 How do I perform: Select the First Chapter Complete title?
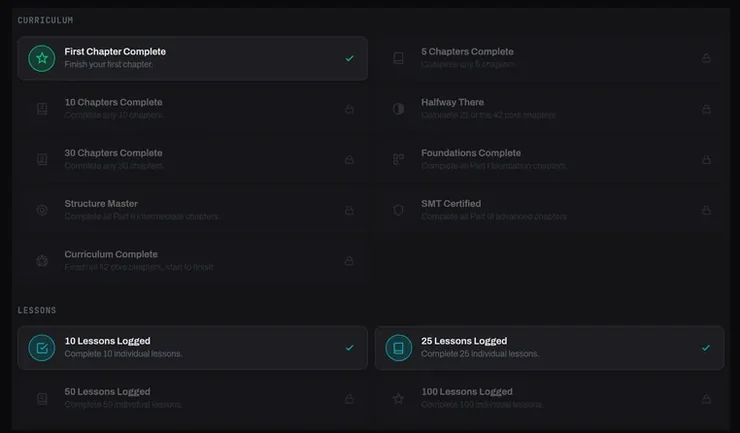[115, 51]
